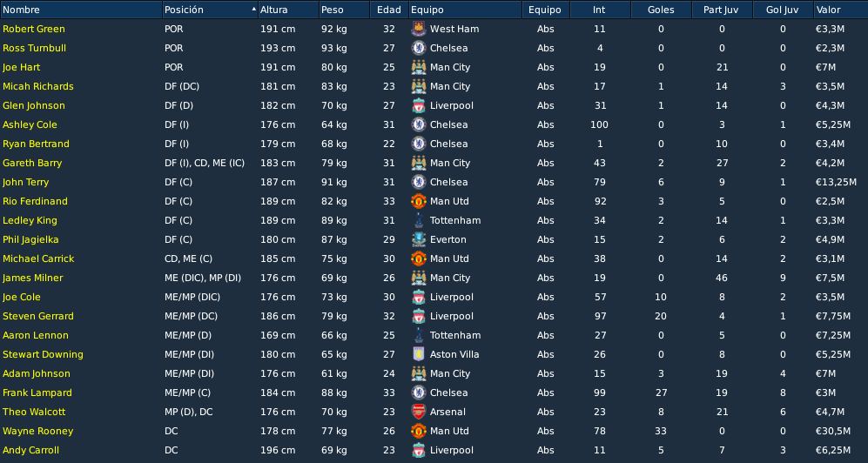Open player Michael Carrick
868x463 pixels.
coord(38,258)
